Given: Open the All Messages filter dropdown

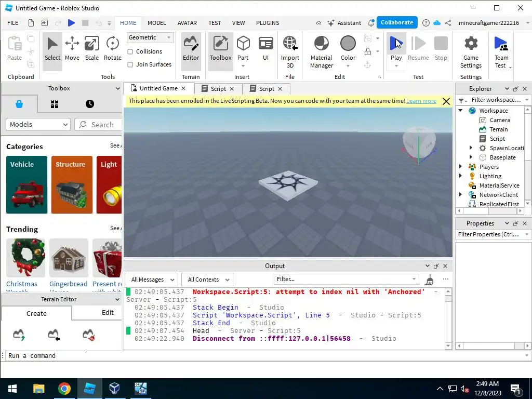Looking at the screenshot, I should tap(151, 280).
